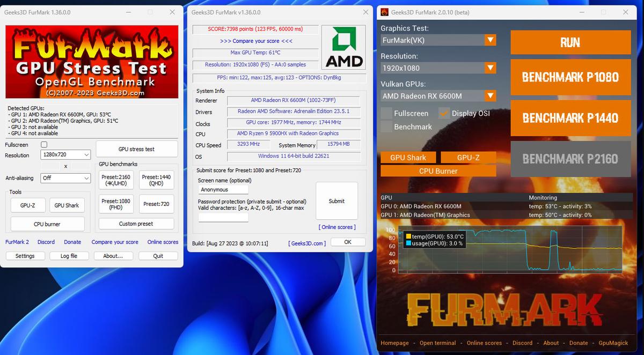The width and height of the screenshot is (644, 355).
Task: Open the Homepage link
Action: (394, 343)
